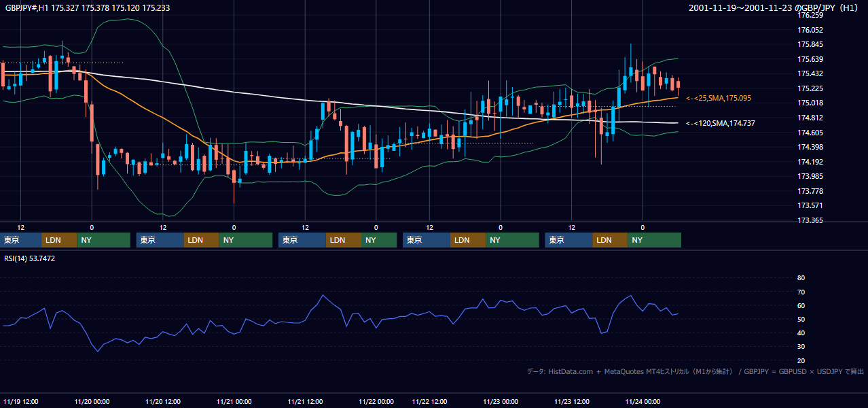Click the RSI scale value 80

tap(801, 278)
